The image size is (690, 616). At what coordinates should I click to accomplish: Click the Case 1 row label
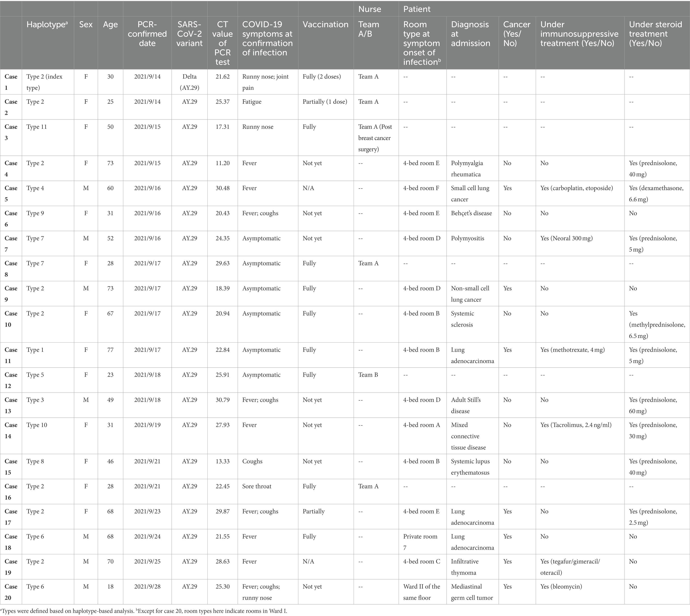pos(11,82)
